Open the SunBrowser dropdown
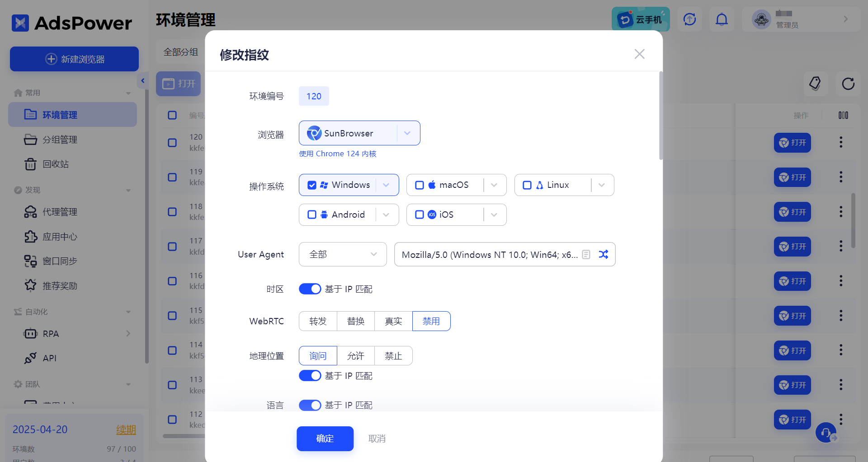This screenshot has width=868, height=462. pos(359,133)
